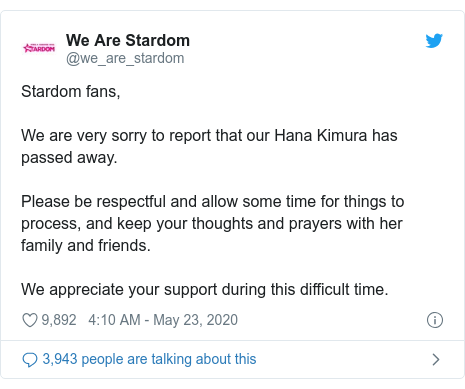Open the "people are talking about this" link
Screen dimensions: 465x389
point(169,359)
